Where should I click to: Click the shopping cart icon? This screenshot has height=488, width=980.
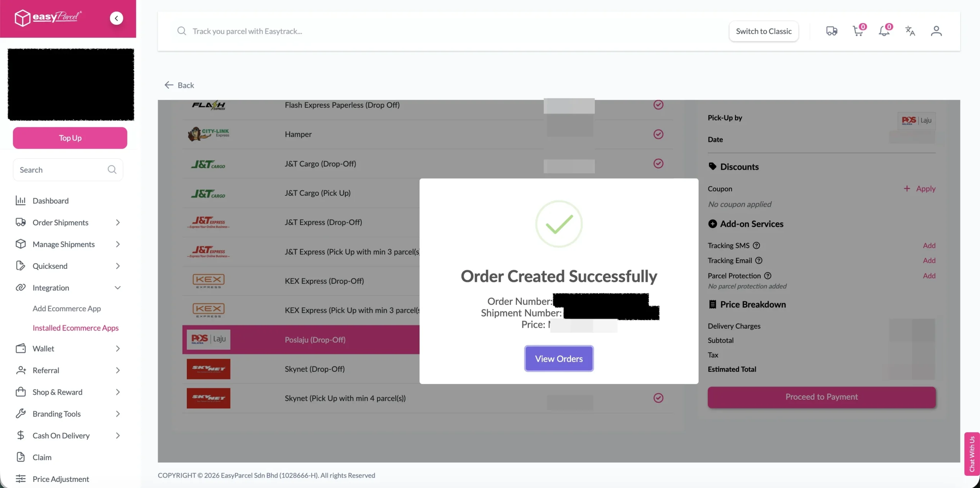(x=857, y=31)
